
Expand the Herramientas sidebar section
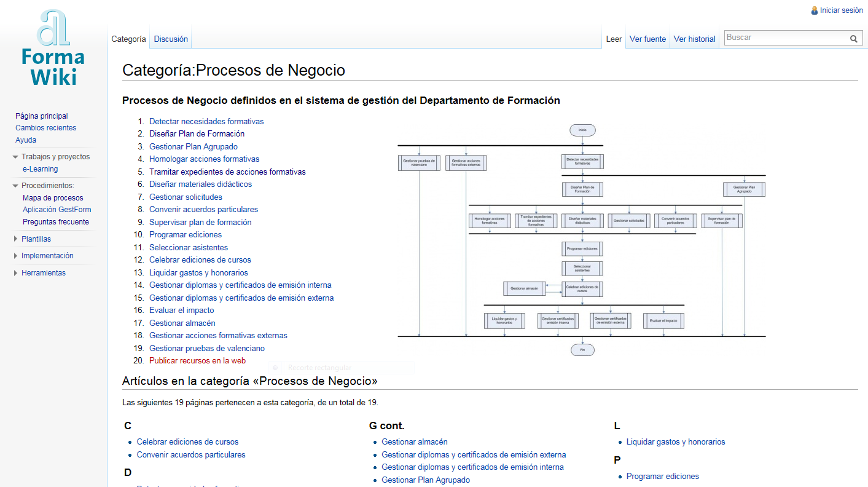15,273
